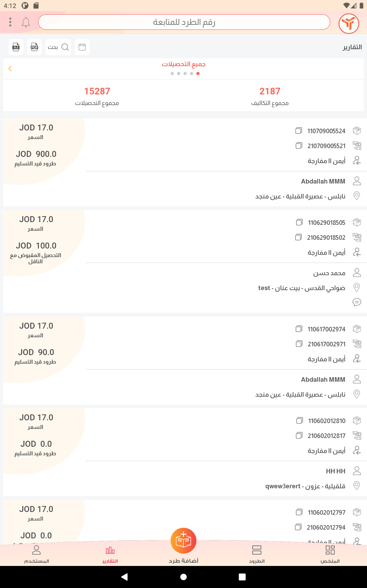Switch to the الملخص summary tab
This screenshot has height=588, width=367.
click(x=330, y=554)
